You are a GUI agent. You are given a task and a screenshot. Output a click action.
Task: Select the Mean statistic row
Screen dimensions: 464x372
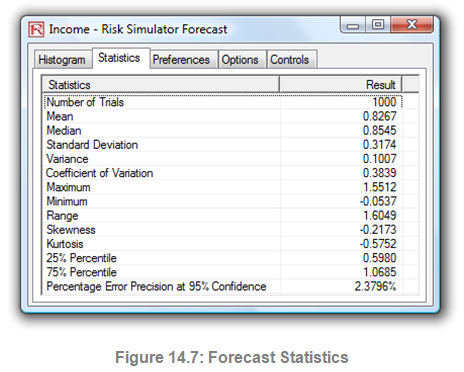click(223, 116)
